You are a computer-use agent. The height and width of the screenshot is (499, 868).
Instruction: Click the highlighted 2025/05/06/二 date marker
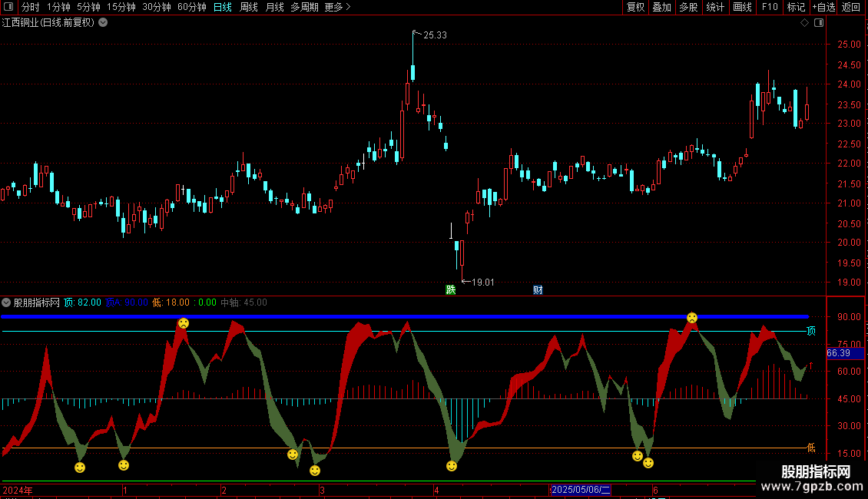pyautogui.click(x=581, y=490)
